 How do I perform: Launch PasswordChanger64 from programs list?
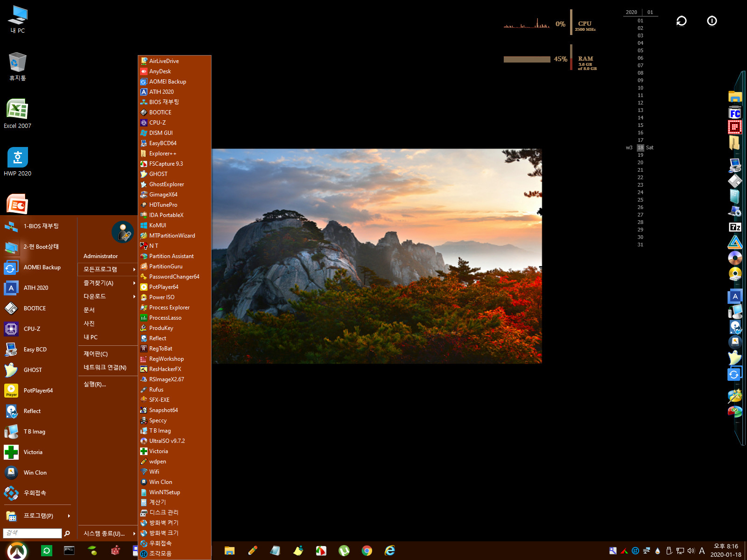click(175, 277)
